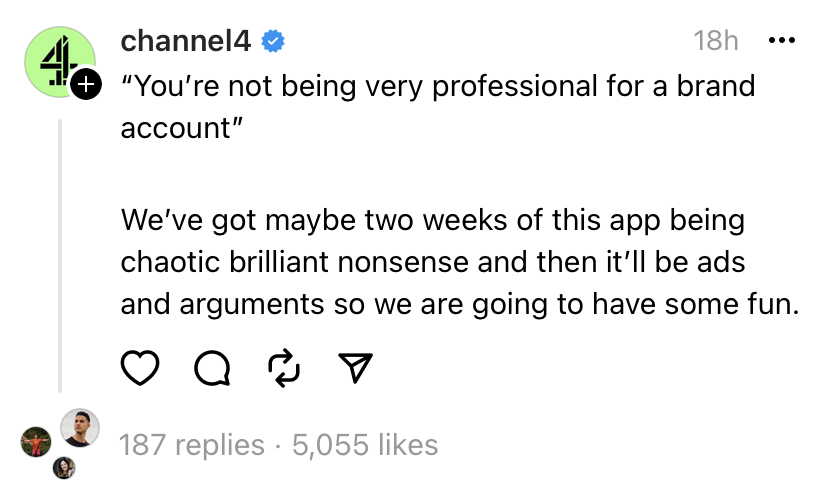Viewport: 828px width, 499px height.
Task: Click the line starting "We've got maybe two weeks"
Action: [x=432, y=219]
